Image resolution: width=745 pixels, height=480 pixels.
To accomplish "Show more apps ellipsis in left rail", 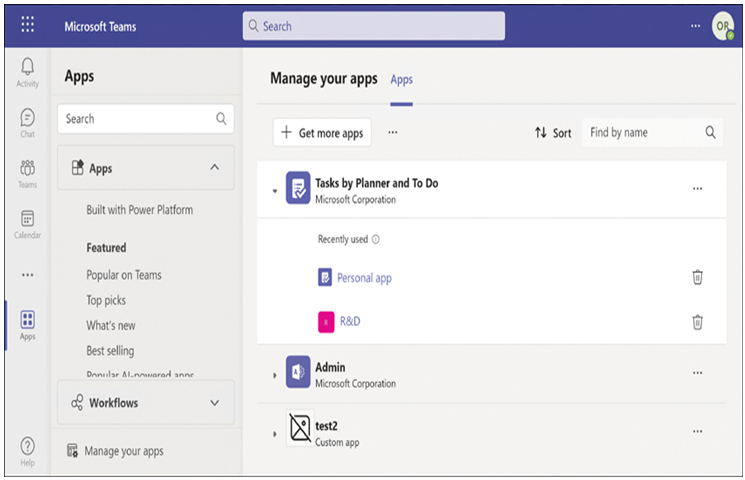I will (x=28, y=275).
